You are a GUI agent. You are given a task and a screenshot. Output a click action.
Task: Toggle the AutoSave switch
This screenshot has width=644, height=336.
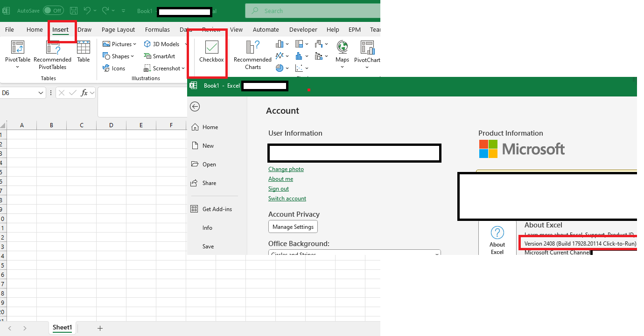[54, 10]
